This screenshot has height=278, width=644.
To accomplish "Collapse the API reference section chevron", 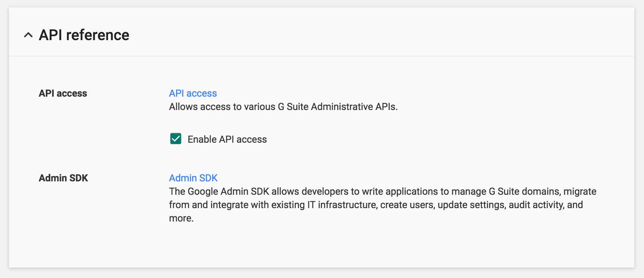I will (28, 35).
